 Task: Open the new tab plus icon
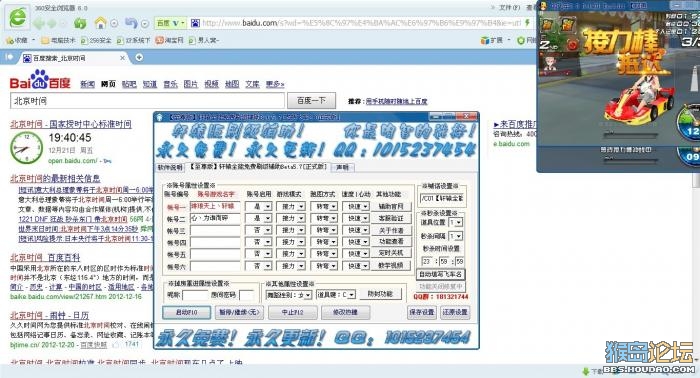(139, 58)
